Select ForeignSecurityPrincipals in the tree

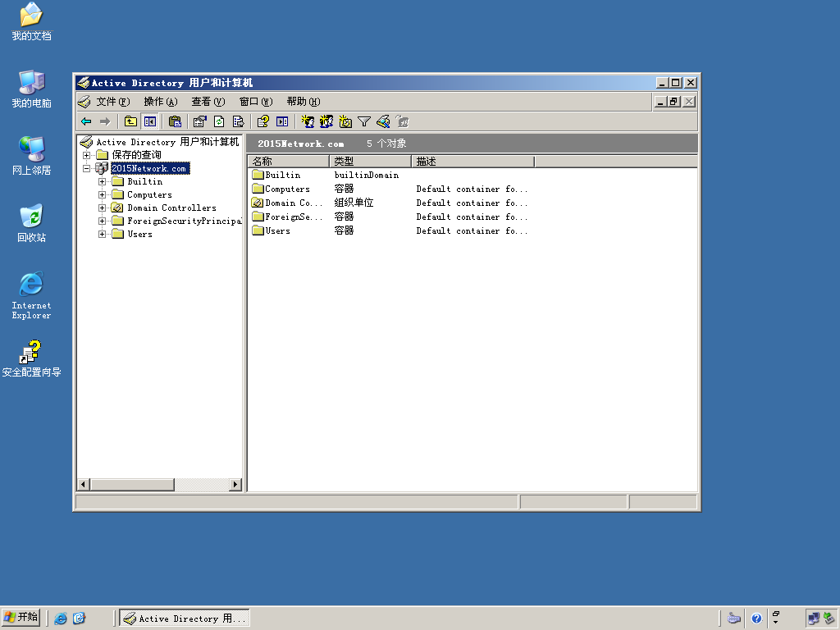[x=184, y=221]
